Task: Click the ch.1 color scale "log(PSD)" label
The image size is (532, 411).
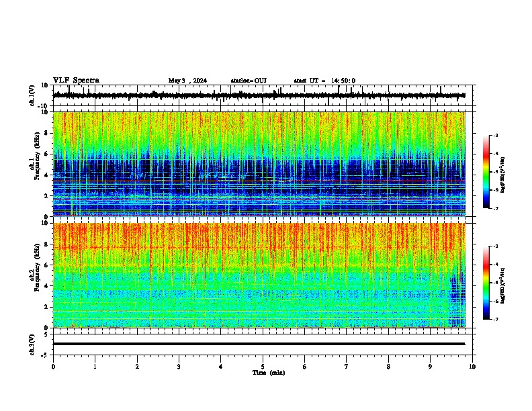Action: [x=503, y=175]
